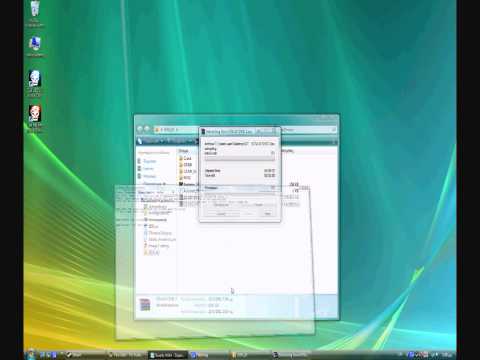Select the third folder in Explorer's file list
Screen dimensions: 480x360
(188, 171)
